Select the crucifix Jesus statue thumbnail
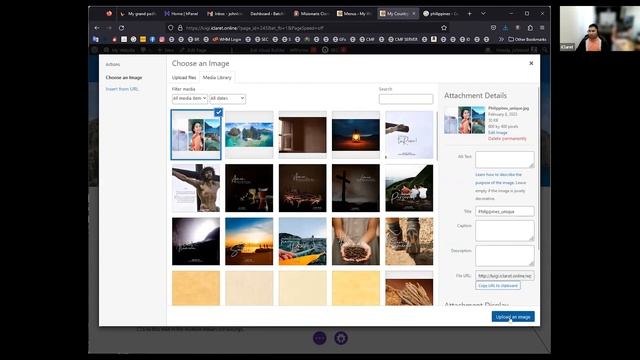The width and height of the screenshot is (640, 360). point(196,188)
